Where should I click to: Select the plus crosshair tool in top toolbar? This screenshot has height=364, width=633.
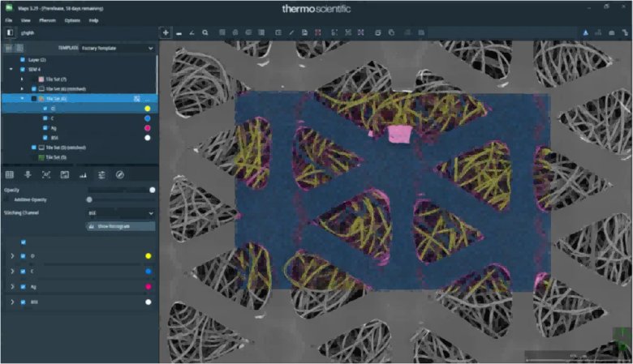click(x=166, y=32)
